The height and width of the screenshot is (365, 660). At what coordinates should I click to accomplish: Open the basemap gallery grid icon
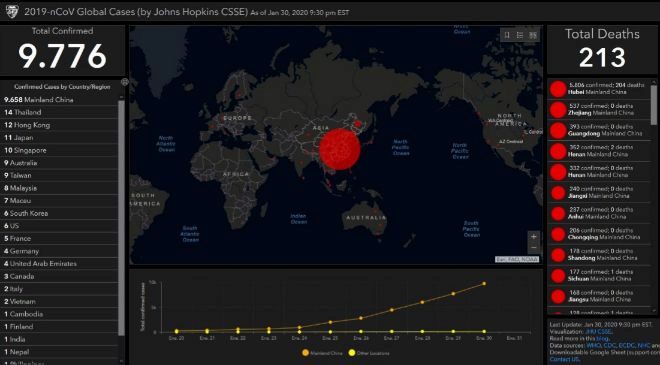coord(533,35)
